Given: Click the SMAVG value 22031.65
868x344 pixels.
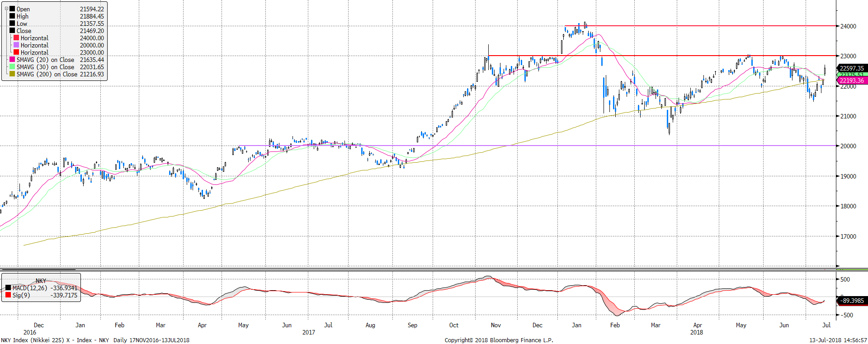Looking at the screenshot, I should 92,67.
